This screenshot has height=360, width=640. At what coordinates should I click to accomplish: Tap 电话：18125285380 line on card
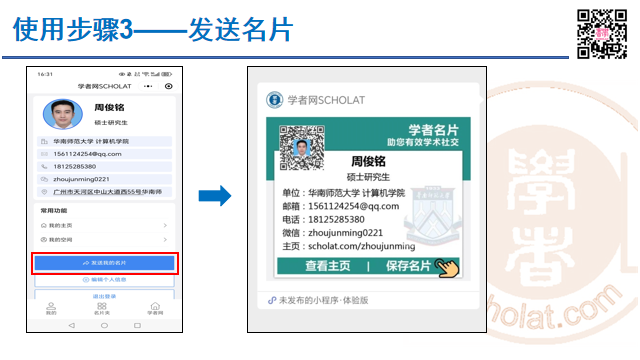coord(323,220)
